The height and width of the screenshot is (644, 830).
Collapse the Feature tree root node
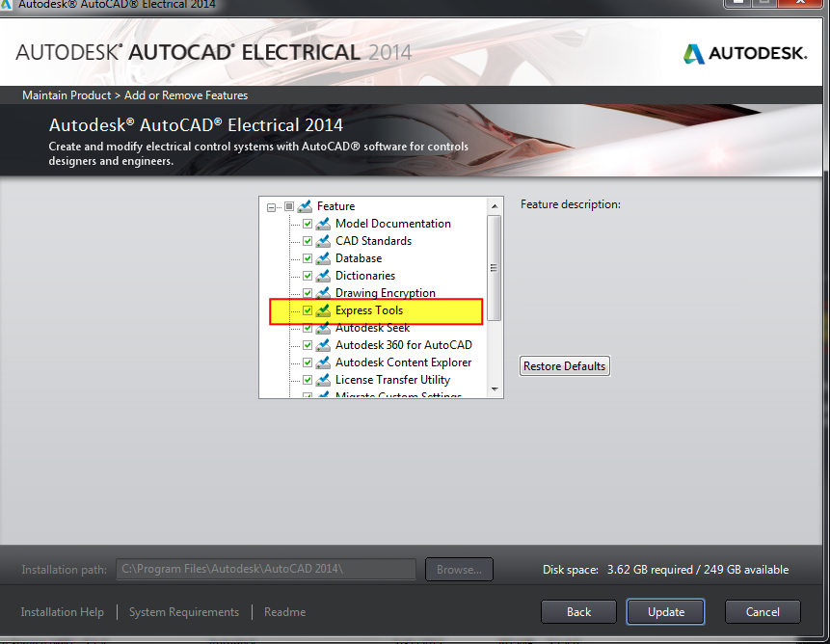point(271,205)
